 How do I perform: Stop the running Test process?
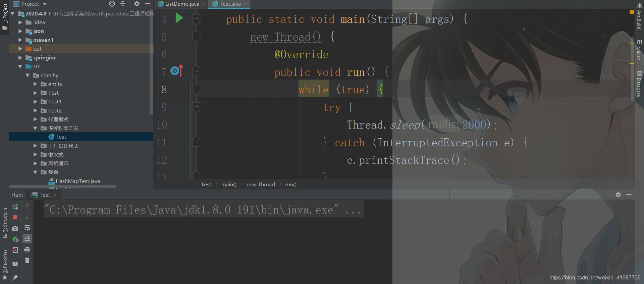click(x=15, y=217)
